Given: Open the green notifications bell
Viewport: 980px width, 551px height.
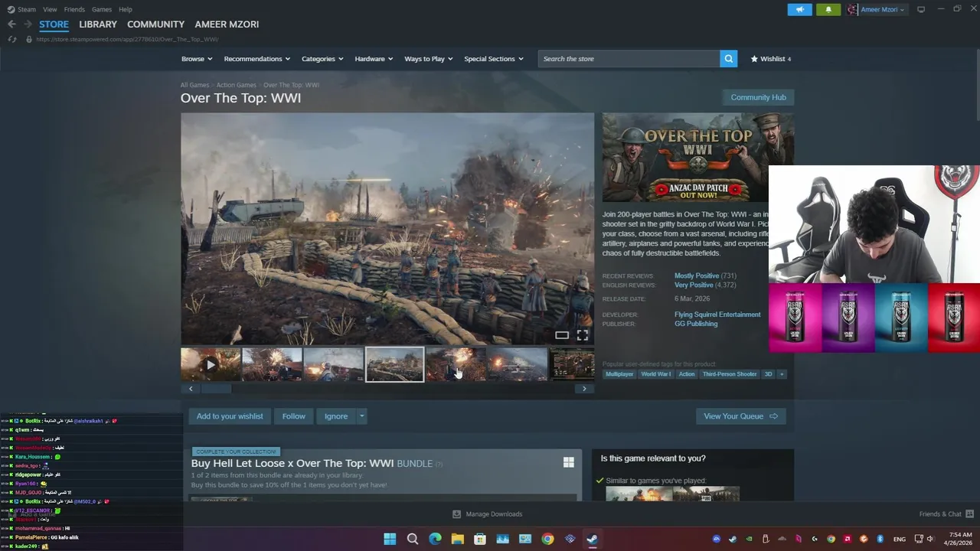Looking at the screenshot, I should click(x=828, y=9).
